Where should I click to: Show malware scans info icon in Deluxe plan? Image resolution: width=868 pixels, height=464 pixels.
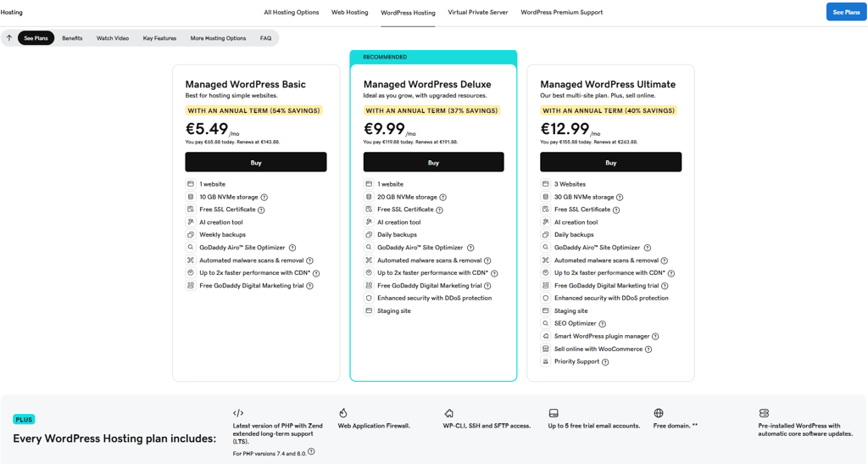(x=487, y=260)
